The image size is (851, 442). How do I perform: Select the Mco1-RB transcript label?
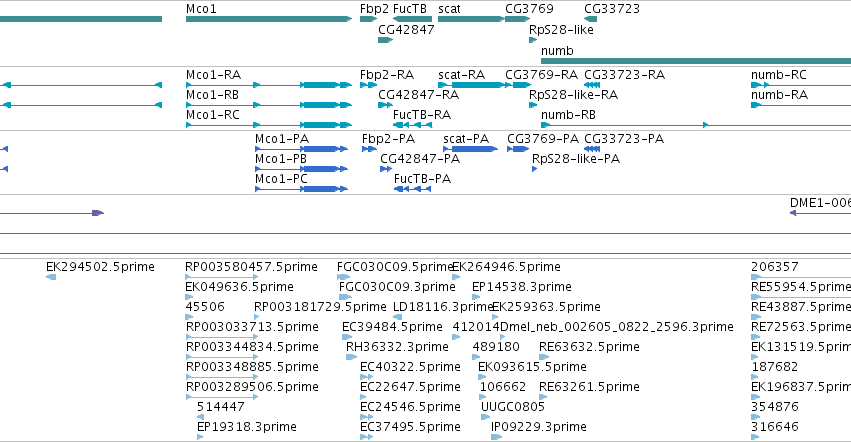(212, 94)
